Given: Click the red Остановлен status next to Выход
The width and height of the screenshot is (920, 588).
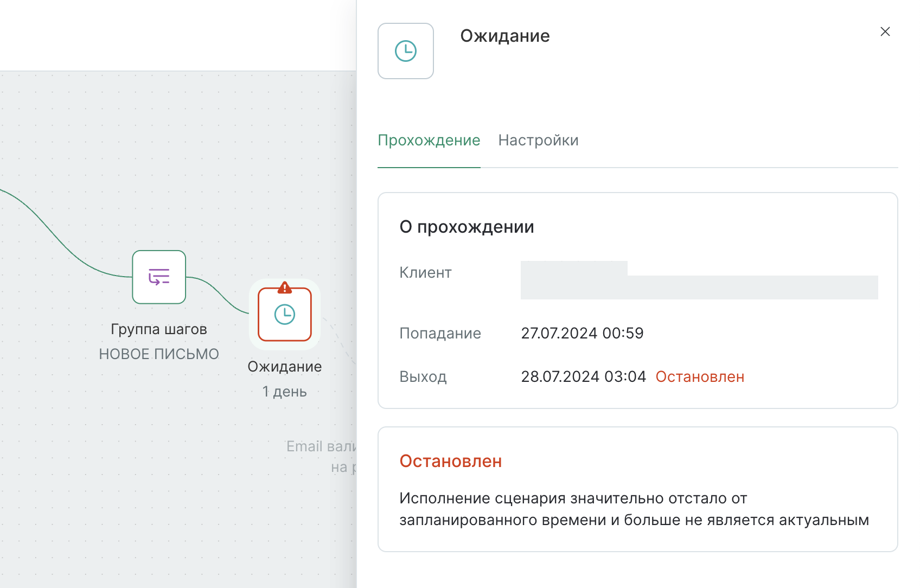Looking at the screenshot, I should (x=700, y=377).
